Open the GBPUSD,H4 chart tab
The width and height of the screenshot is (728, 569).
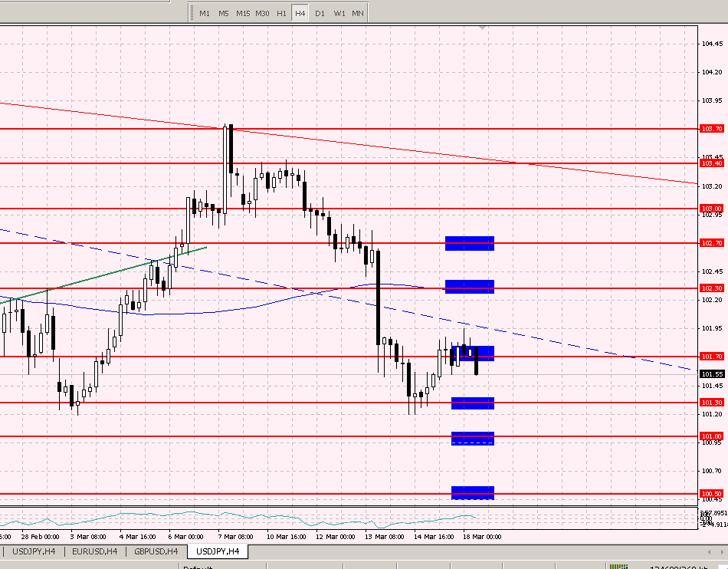156,551
